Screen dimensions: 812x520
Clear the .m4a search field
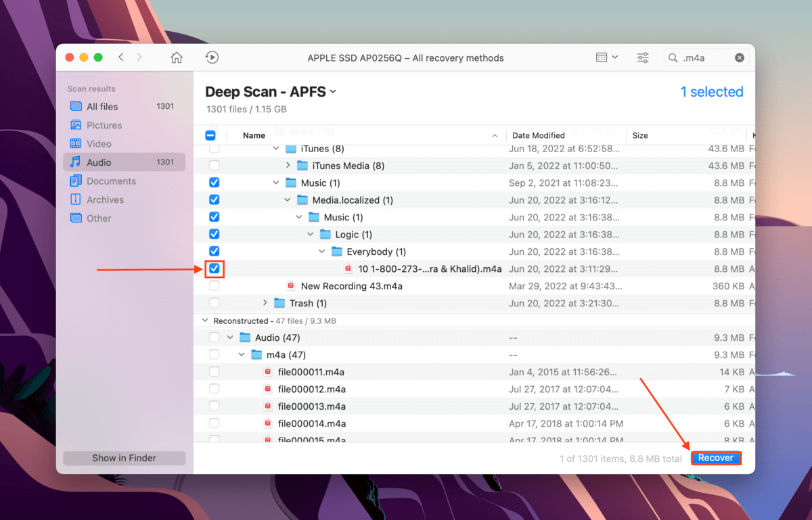click(740, 58)
